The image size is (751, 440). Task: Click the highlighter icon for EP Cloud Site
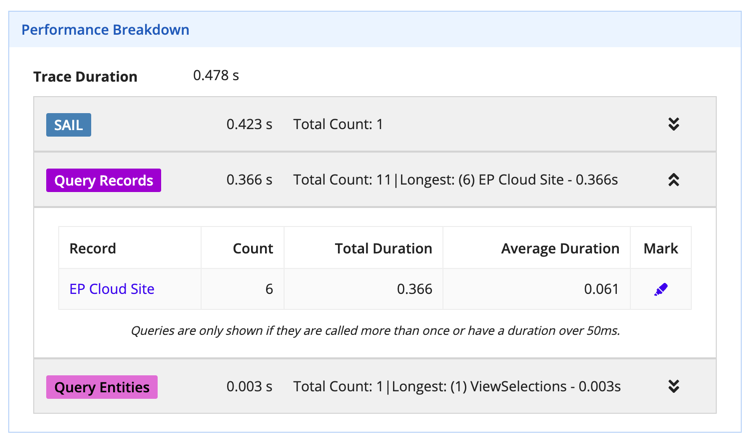(660, 289)
